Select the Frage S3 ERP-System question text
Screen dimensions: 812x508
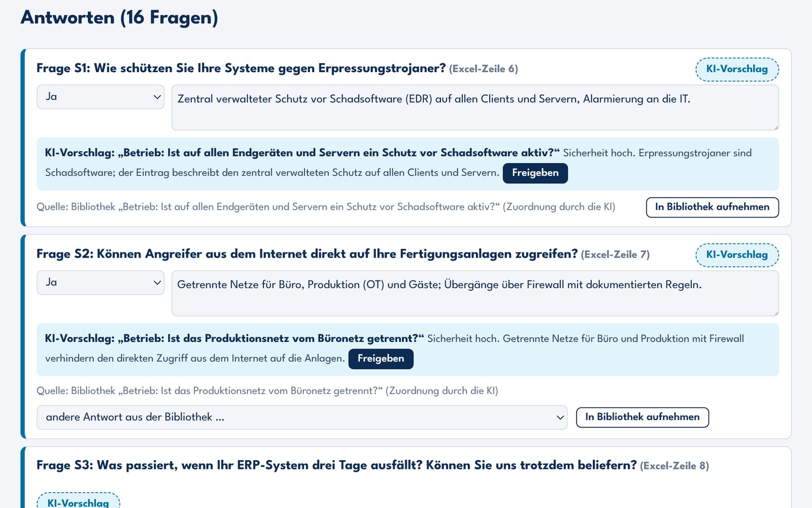pos(336,465)
